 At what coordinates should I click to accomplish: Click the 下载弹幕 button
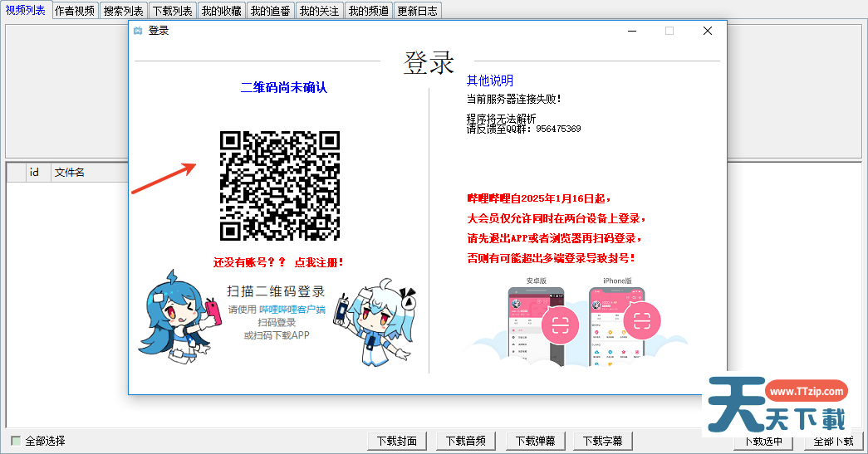(535, 441)
